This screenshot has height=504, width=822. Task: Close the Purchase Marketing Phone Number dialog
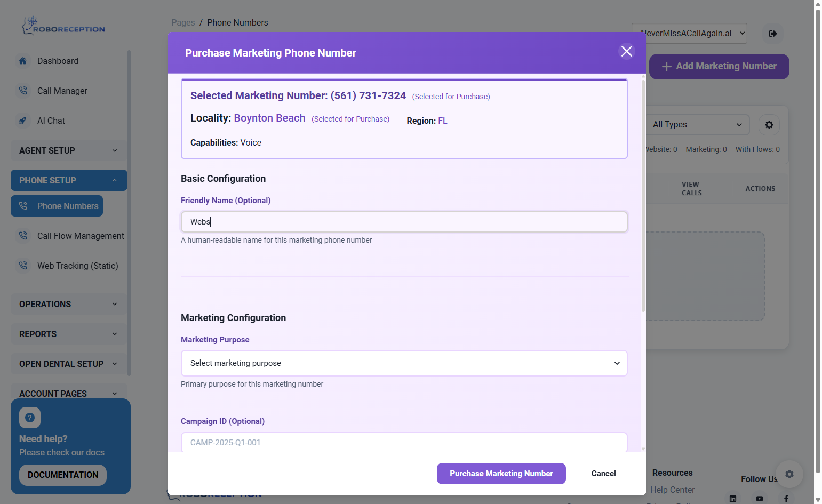[x=627, y=51]
